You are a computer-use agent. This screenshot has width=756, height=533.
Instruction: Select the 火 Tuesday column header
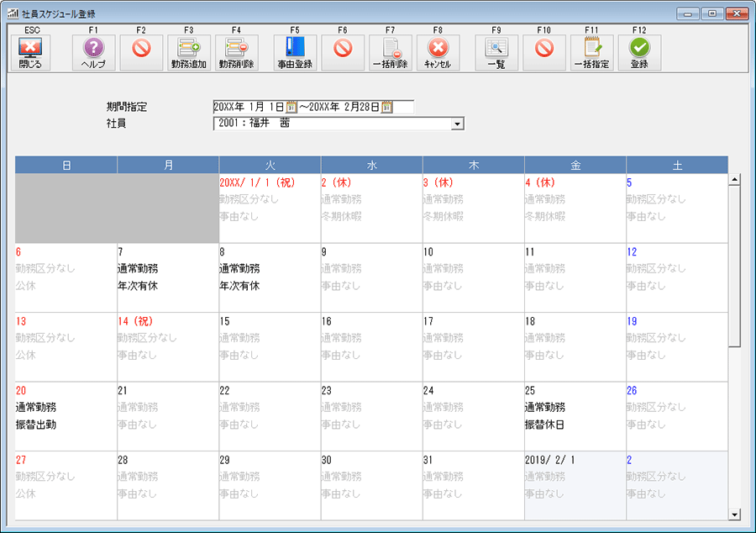[270, 165]
